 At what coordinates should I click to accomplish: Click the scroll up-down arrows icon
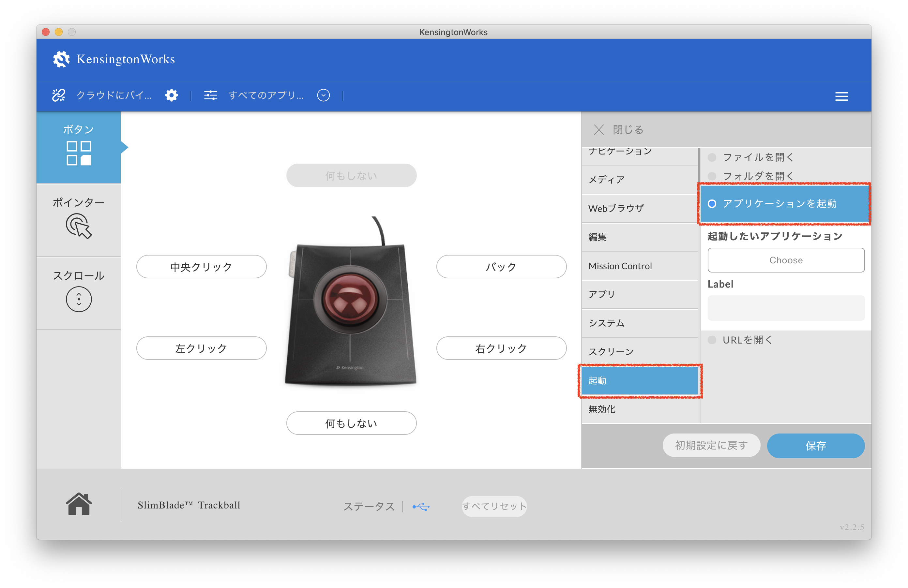pos(79,299)
